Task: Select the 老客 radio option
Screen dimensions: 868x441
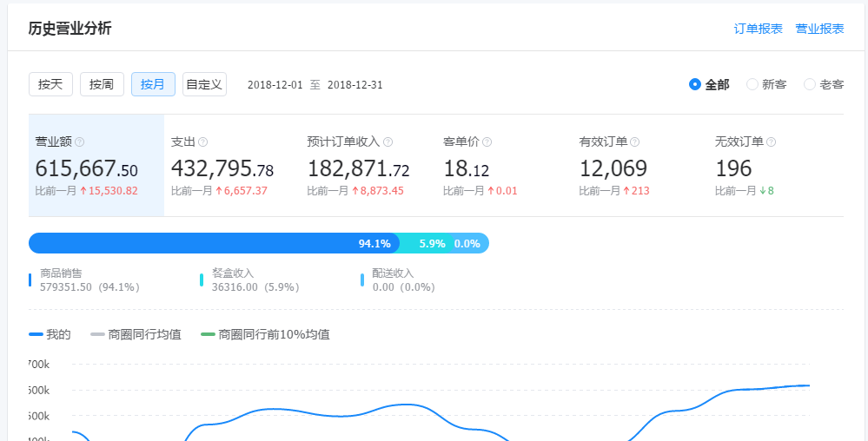Action: pyautogui.click(x=824, y=85)
